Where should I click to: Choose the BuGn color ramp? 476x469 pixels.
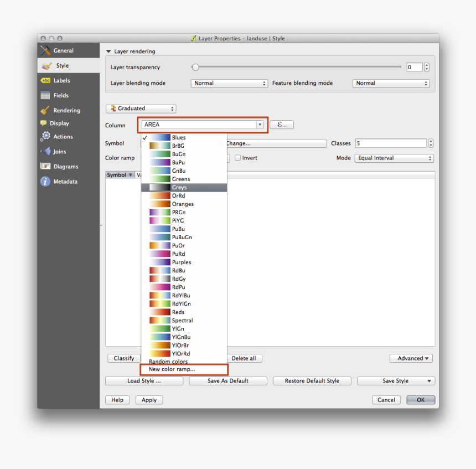(x=184, y=154)
